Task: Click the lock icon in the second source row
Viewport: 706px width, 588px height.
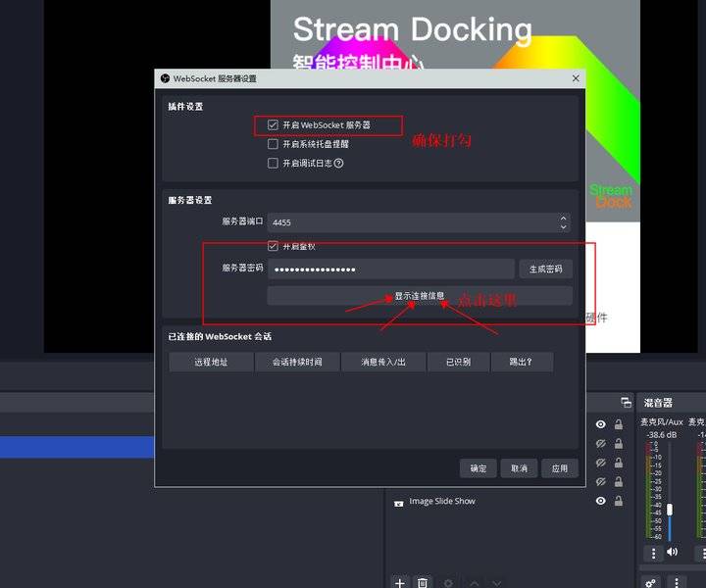Action: pyautogui.click(x=619, y=444)
